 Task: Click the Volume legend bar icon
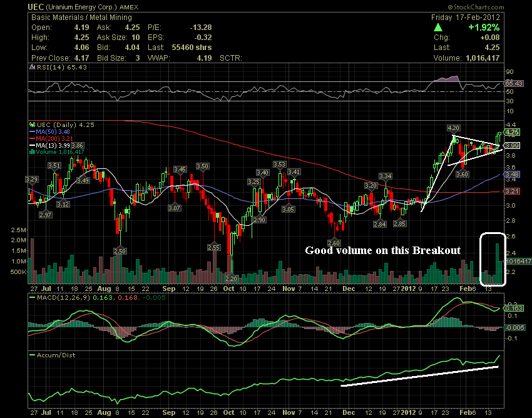tap(32, 151)
